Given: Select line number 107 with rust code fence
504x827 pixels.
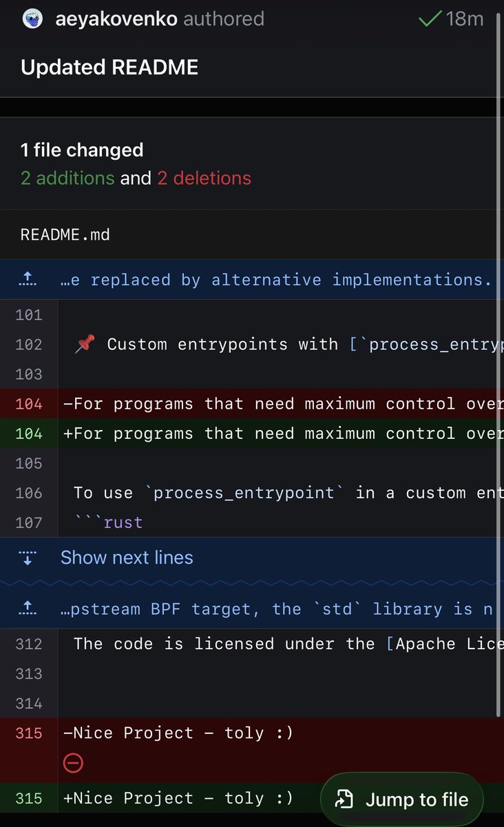Looking at the screenshot, I should click(28, 522).
